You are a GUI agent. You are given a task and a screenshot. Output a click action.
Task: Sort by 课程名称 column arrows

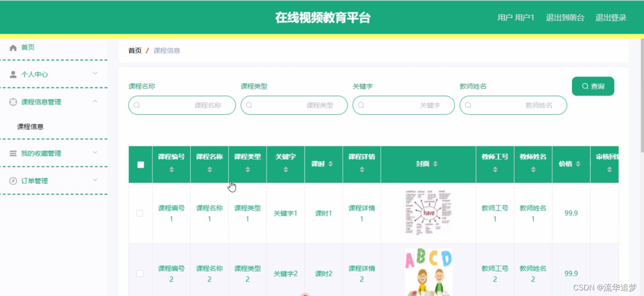[209, 170]
